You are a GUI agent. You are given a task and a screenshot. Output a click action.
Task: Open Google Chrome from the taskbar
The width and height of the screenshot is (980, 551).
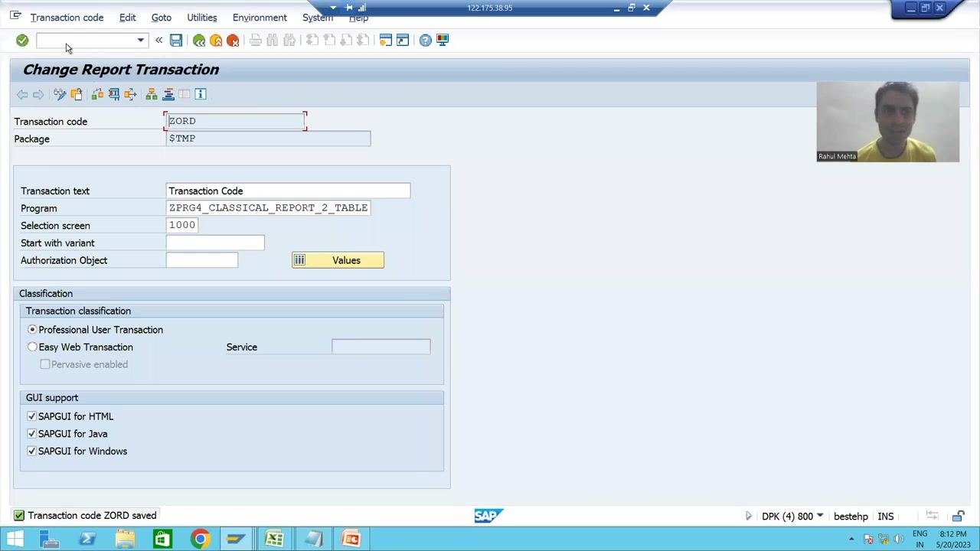tap(200, 540)
